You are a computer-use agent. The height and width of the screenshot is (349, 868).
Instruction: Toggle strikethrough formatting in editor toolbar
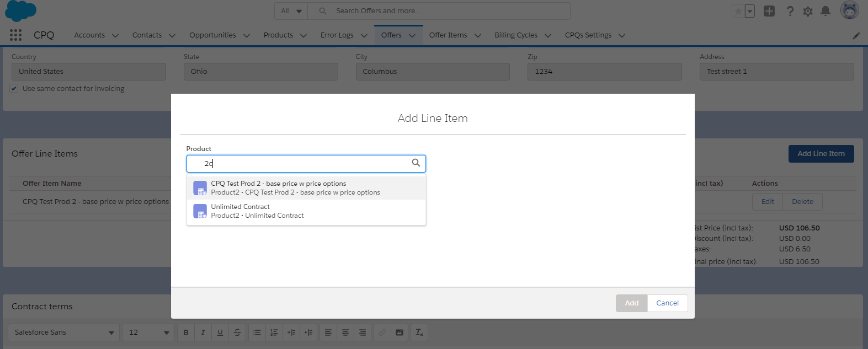coord(237,332)
